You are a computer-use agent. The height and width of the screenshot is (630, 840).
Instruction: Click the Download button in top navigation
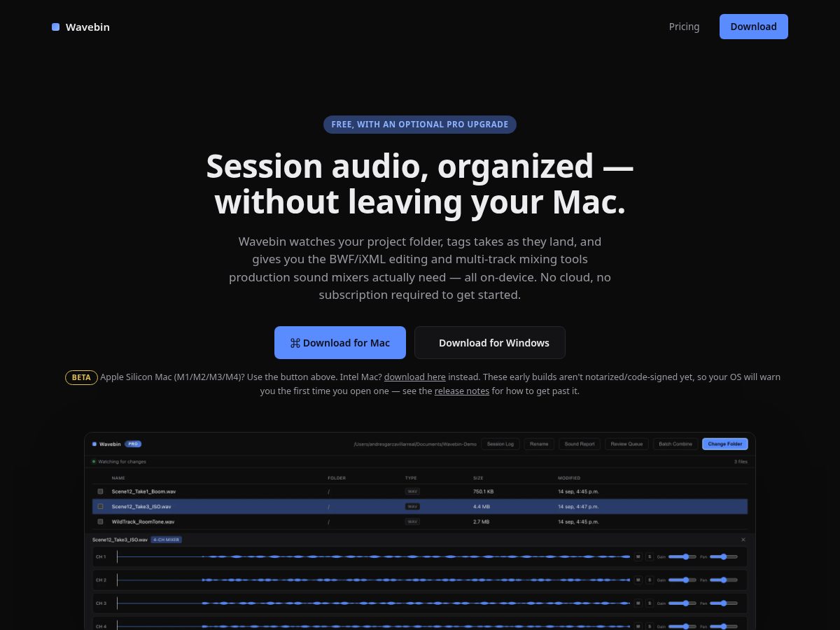[x=754, y=27]
